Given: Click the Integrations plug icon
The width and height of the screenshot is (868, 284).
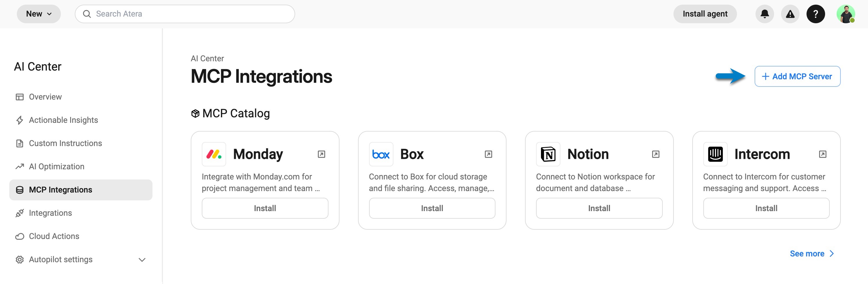Looking at the screenshot, I should (x=19, y=213).
